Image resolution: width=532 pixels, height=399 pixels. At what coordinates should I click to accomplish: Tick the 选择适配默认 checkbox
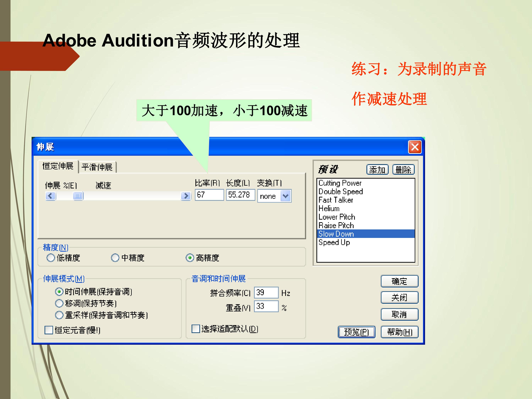pyautogui.click(x=196, y=329)
